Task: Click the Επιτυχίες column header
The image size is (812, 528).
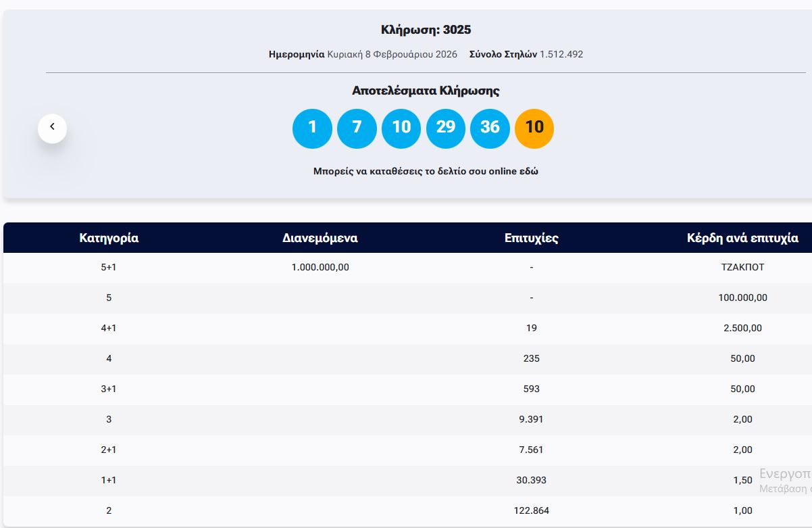Action: [x=532, y=238]
